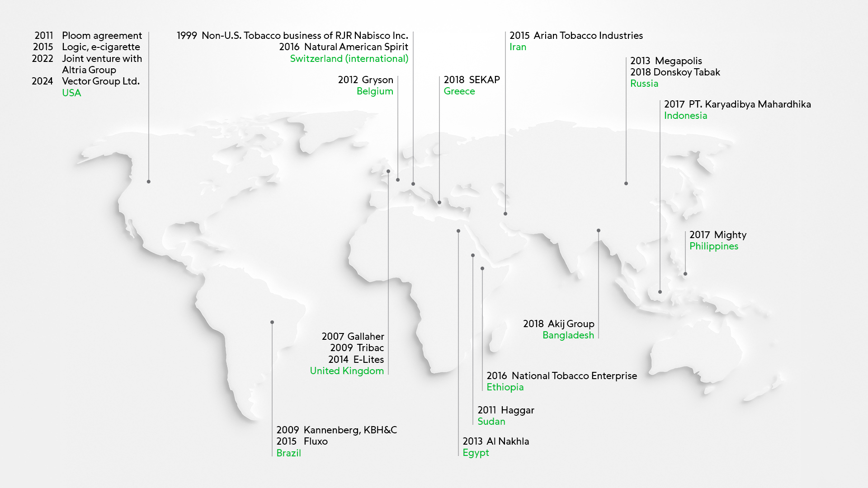Select the green 'United Kingdom' label
This screenshot has height=488, width=868.
tap(347, 371)
